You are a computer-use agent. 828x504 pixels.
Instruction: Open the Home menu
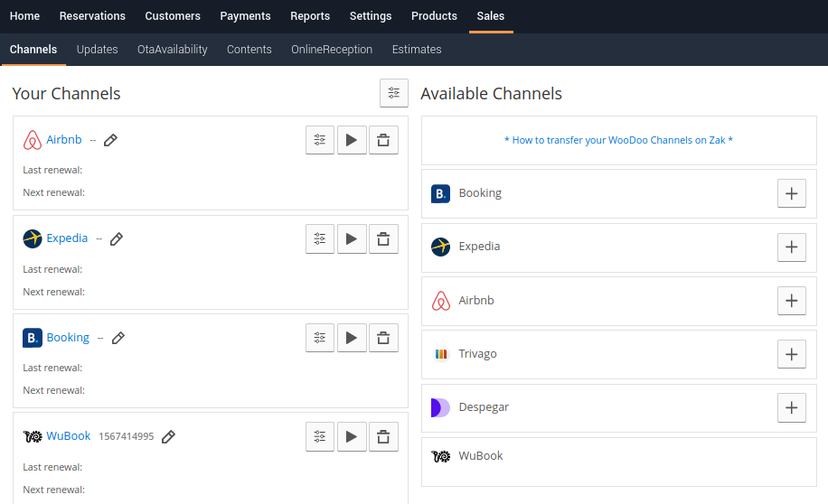click(x=24, y=16)
